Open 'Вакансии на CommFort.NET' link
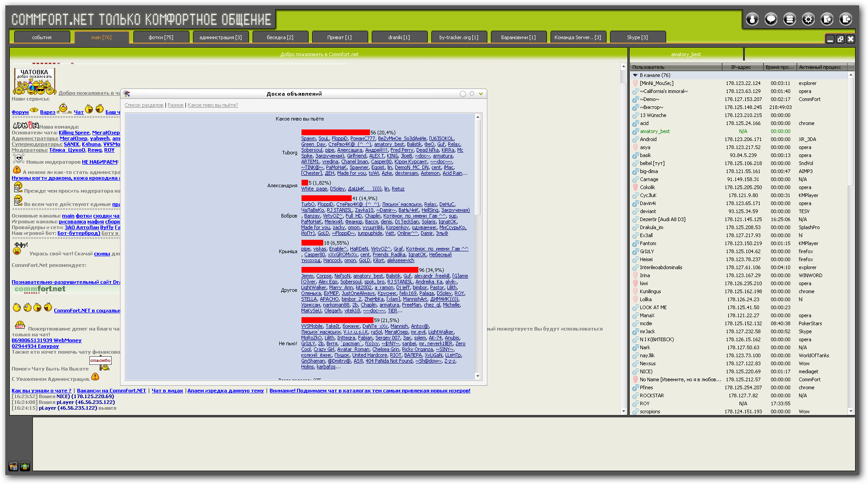This screenshot has height=484, width=868. coord(112,391)
